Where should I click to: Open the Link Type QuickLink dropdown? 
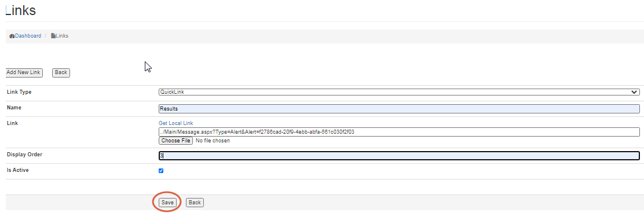click(399, 93)
